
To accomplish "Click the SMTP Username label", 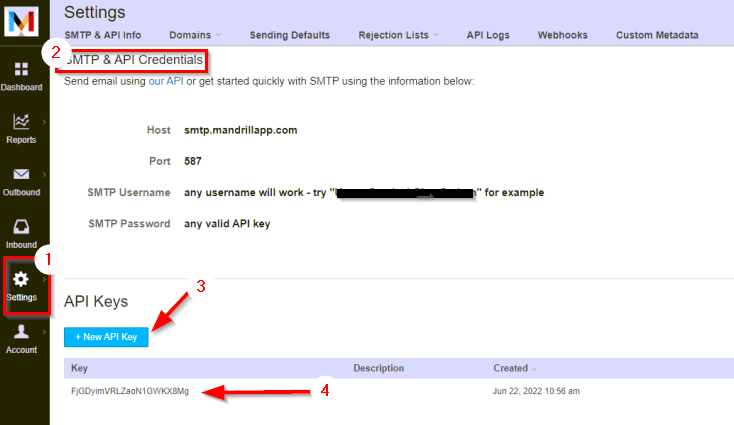I will coord(129,192).
